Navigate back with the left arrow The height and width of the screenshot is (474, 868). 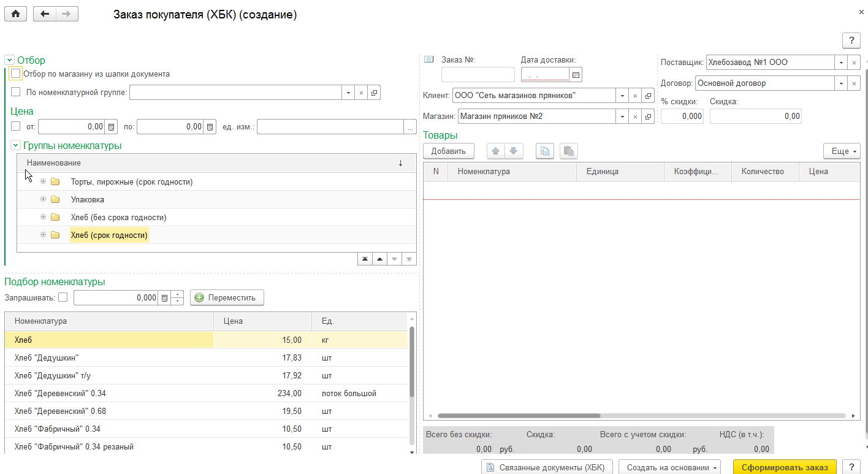45,15
